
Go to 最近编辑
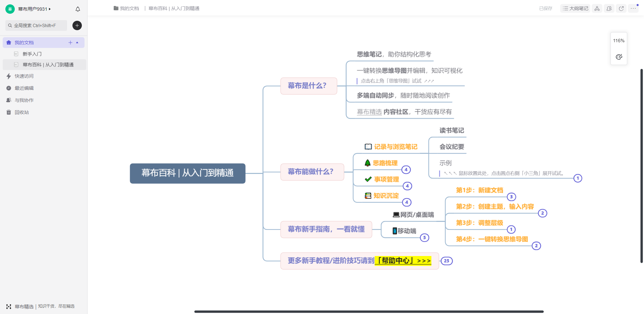(x=24, y=88)
